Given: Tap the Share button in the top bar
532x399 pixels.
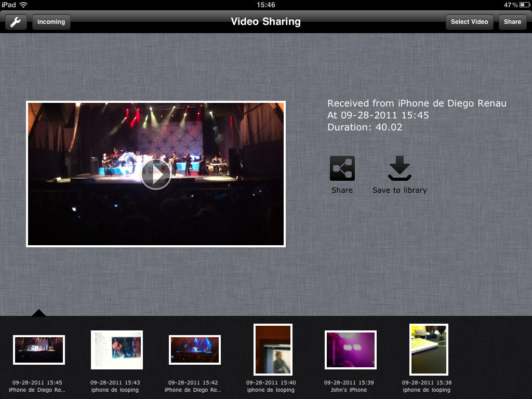Looking at the screenshot, I should point(512,22).
